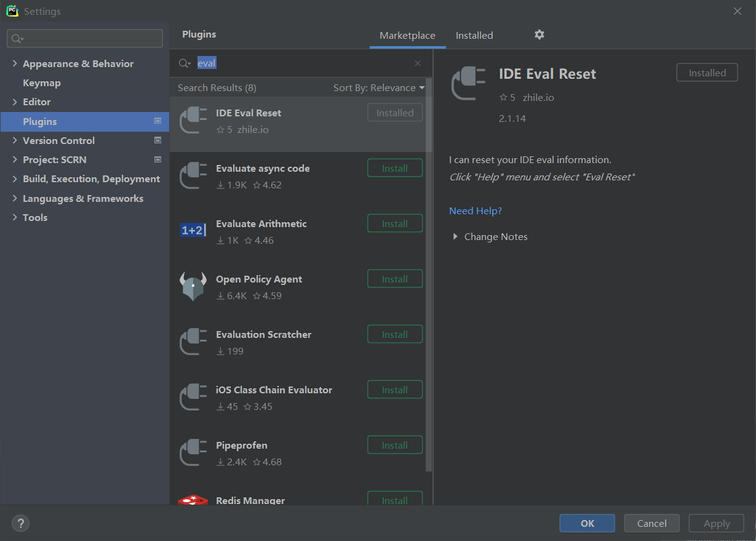
Task: Click version number 2.1.14
Action: pos(512,118)
